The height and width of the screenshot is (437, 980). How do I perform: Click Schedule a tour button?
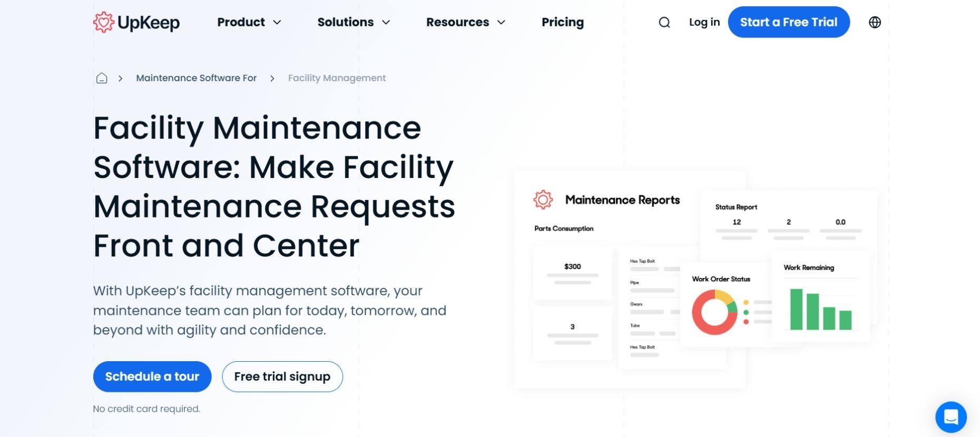[x=152, y=376]
